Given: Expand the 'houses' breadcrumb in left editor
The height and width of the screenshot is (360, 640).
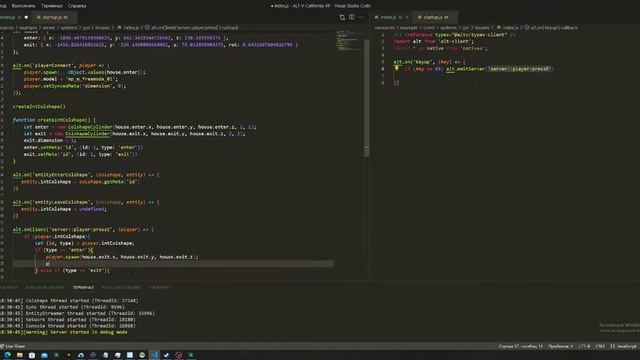Looking at the screenshot, I should [x=102, y=28].
